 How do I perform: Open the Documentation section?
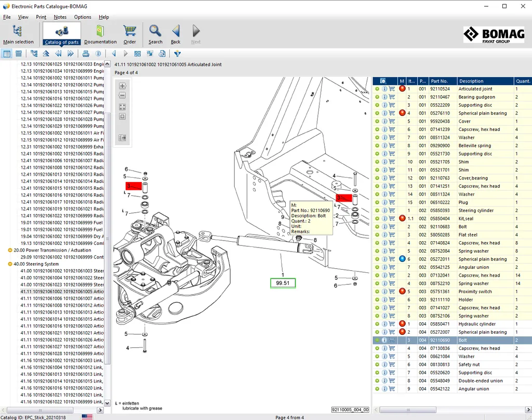point(100,34)
